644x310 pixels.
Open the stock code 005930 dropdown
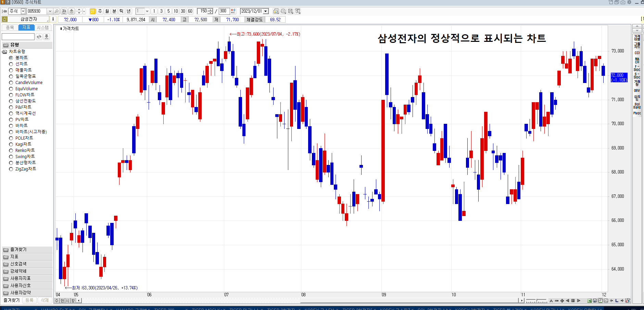(50, 11)
